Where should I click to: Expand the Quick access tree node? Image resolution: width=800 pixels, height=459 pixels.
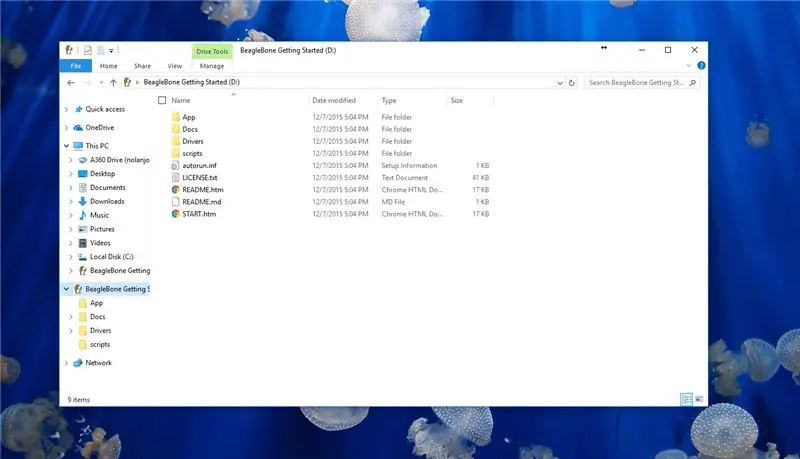coord(66,109)
